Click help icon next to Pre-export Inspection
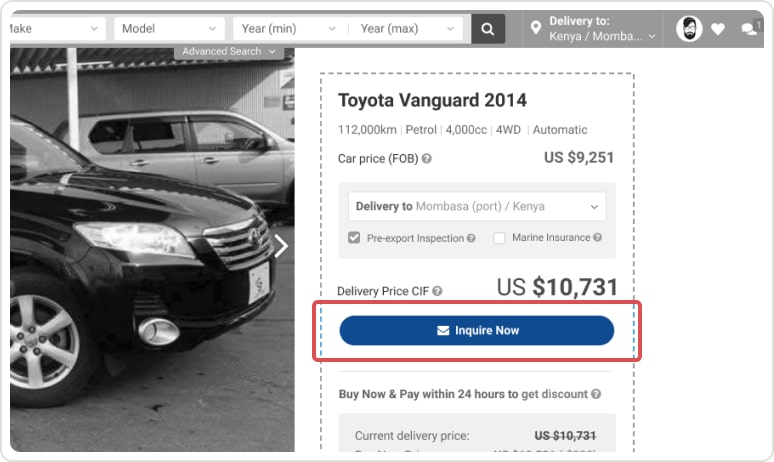 coord(471,239)
